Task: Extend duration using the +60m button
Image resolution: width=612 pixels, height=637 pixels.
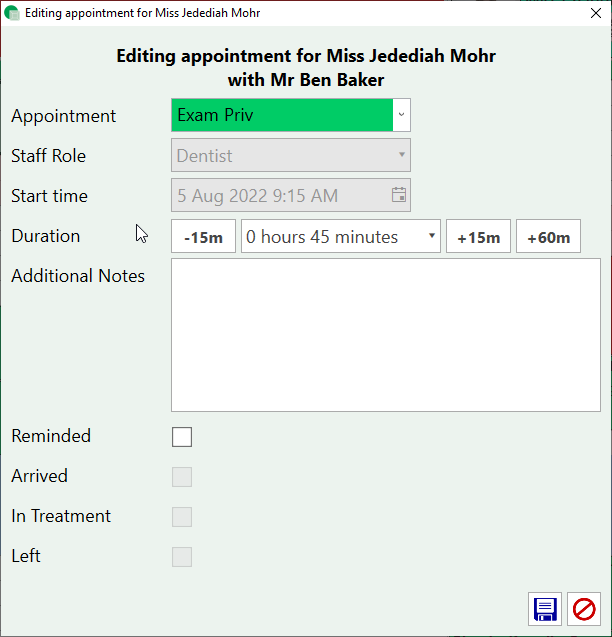Action: click(x=548, y=237)
